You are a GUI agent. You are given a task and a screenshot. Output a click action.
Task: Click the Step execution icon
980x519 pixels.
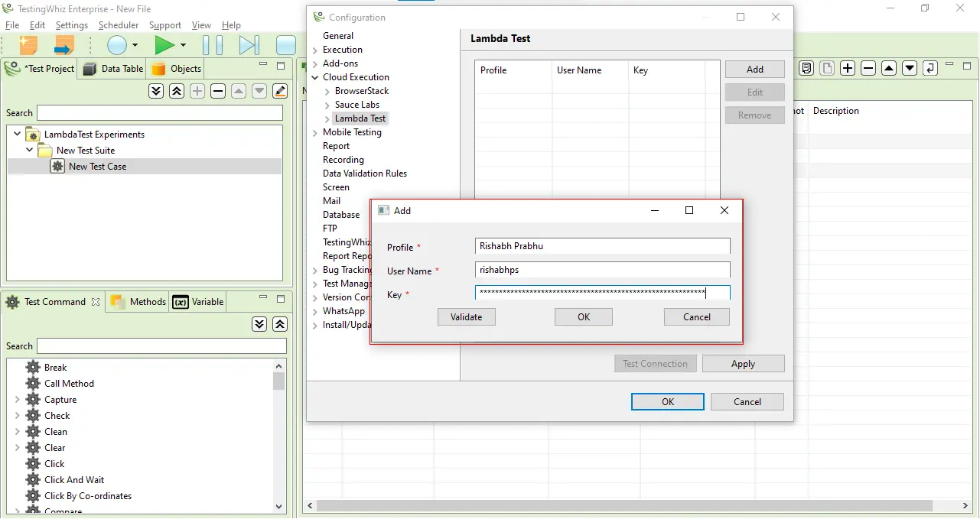coord(249,44)
